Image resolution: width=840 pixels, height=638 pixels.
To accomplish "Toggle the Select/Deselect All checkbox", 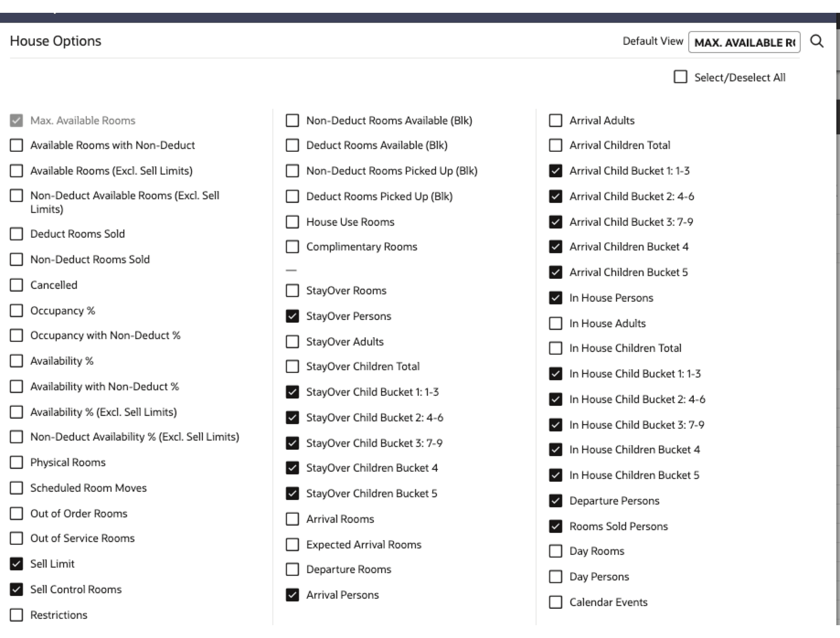I will click(x=681, y=77).
